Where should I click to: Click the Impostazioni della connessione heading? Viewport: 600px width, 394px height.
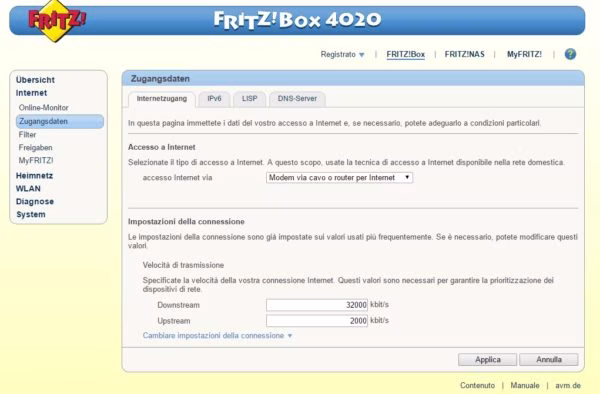pos(186,222)
